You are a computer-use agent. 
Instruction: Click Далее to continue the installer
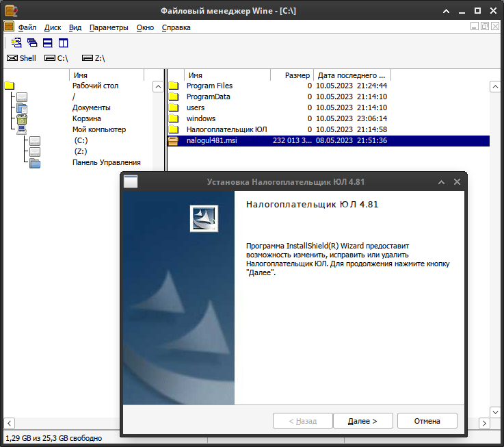click(x=363, y=421)
